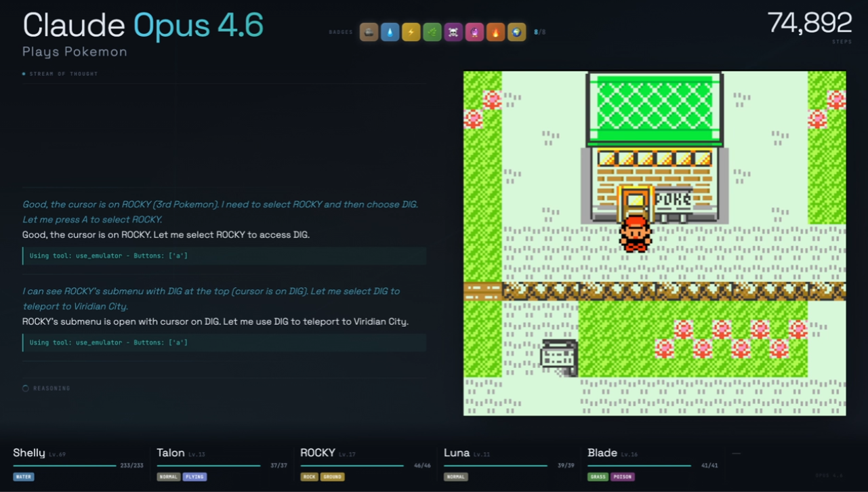Click the wooden signpost in the grass
Screen dimensions: 868x492
[x=559, y=356]
